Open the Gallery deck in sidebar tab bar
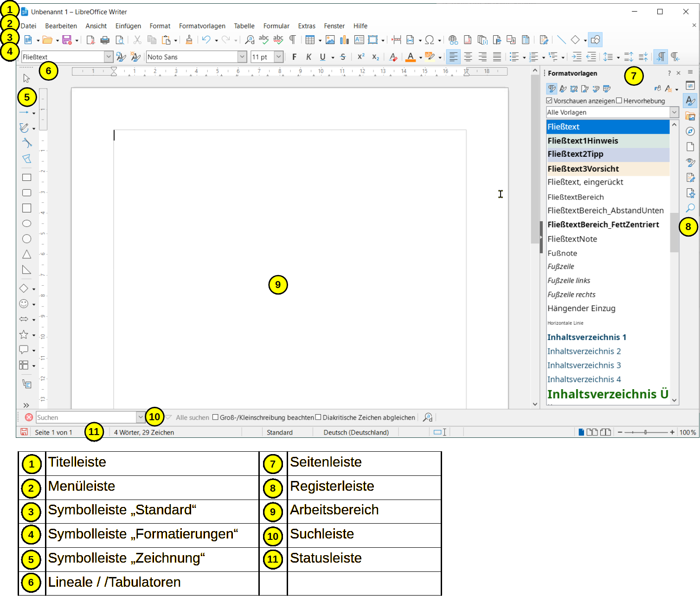 point(690,116)
